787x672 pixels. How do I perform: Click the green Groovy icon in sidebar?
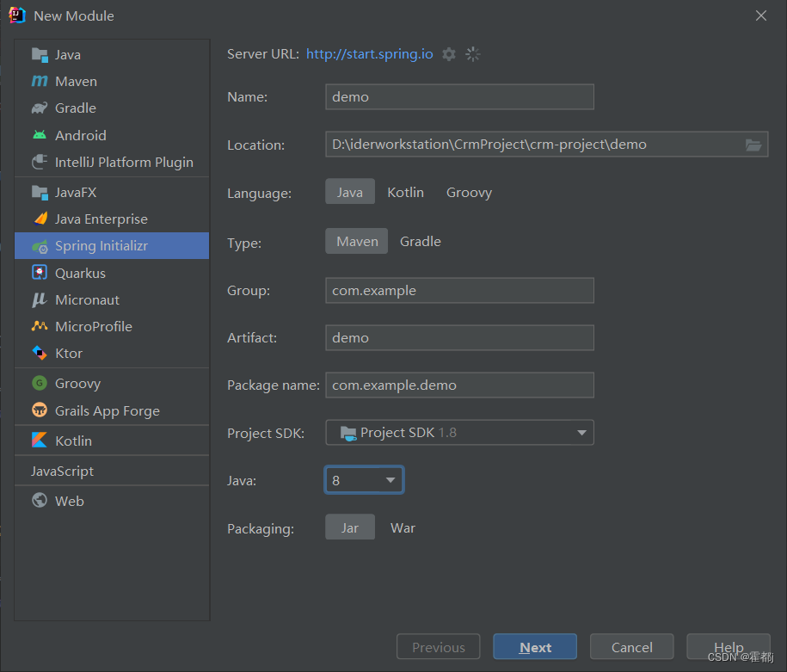pos(40,383)
